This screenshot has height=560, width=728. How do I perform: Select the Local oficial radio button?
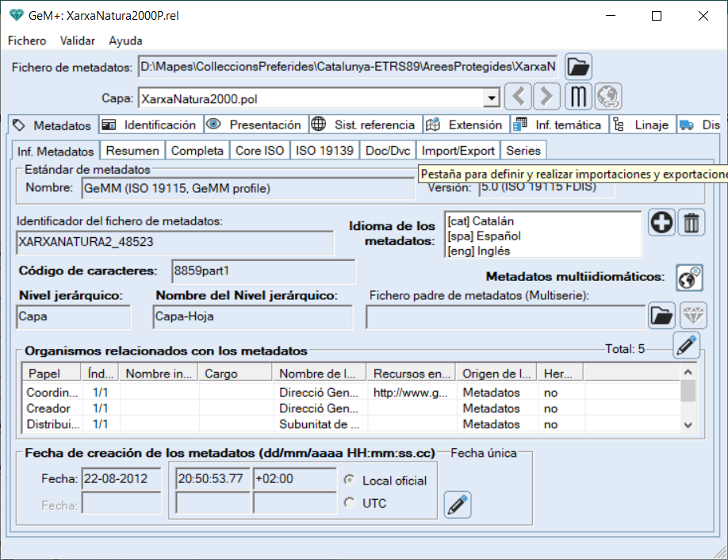coord(349,481)
